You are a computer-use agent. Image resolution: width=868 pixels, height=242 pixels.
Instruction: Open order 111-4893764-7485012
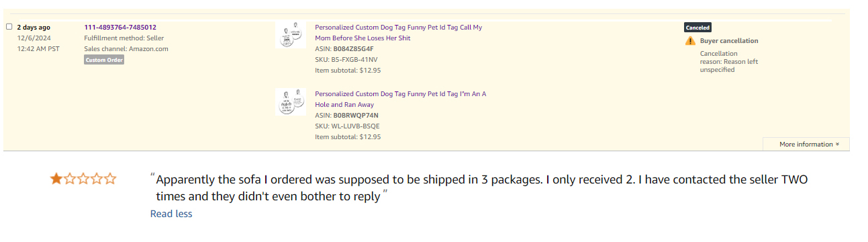(x=120, y=28)
